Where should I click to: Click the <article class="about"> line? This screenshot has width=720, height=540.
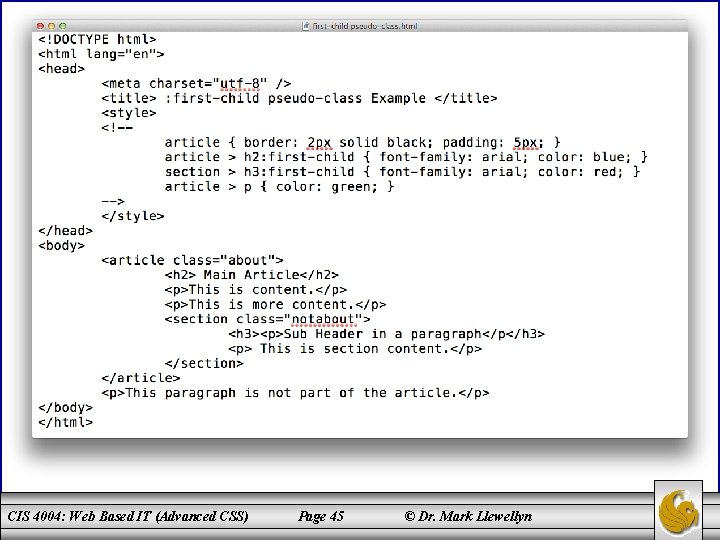[x=192, y=260]
